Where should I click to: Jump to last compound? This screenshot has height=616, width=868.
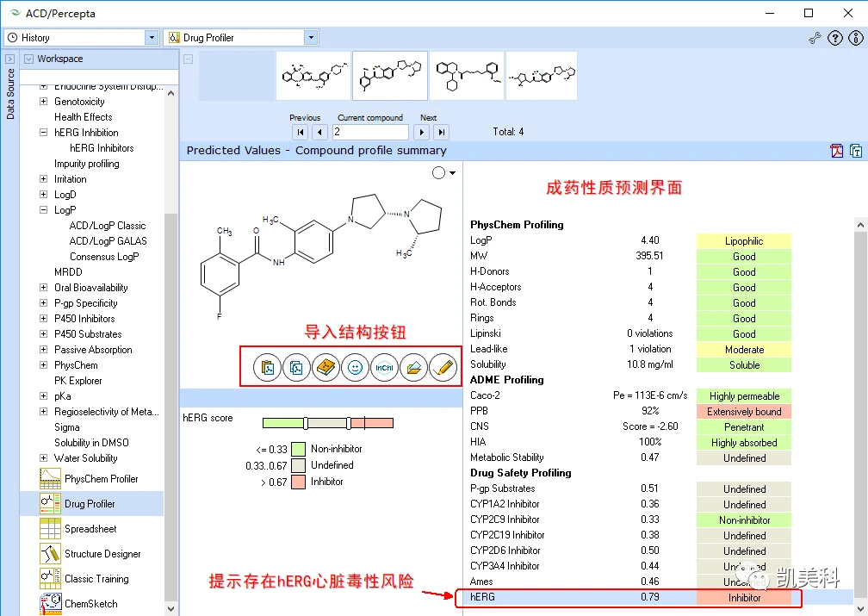click(x=441, y=132)
